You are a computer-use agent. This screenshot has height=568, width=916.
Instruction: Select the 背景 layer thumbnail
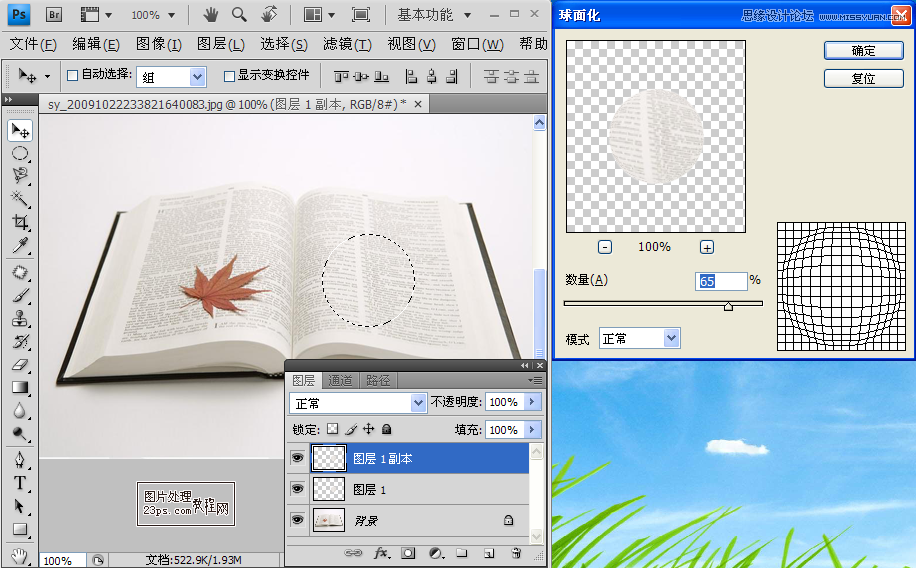329,519
